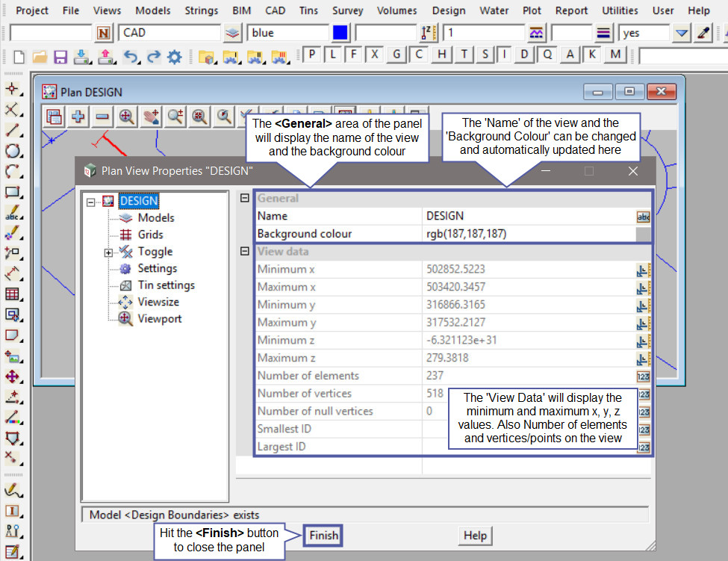
Task: Toggle the K snap button
Action: point(592,55)
